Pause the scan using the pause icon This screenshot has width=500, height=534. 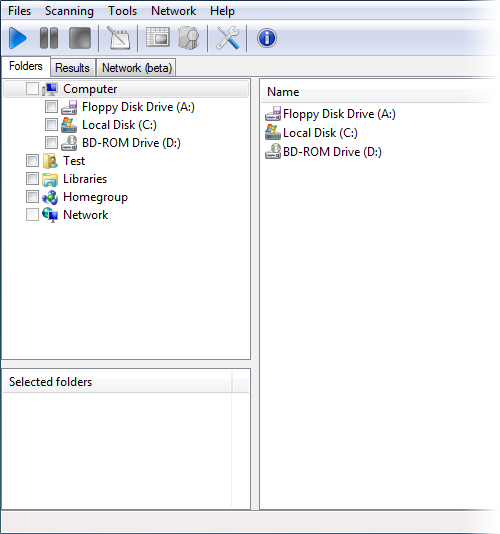[x=49, y=38]
